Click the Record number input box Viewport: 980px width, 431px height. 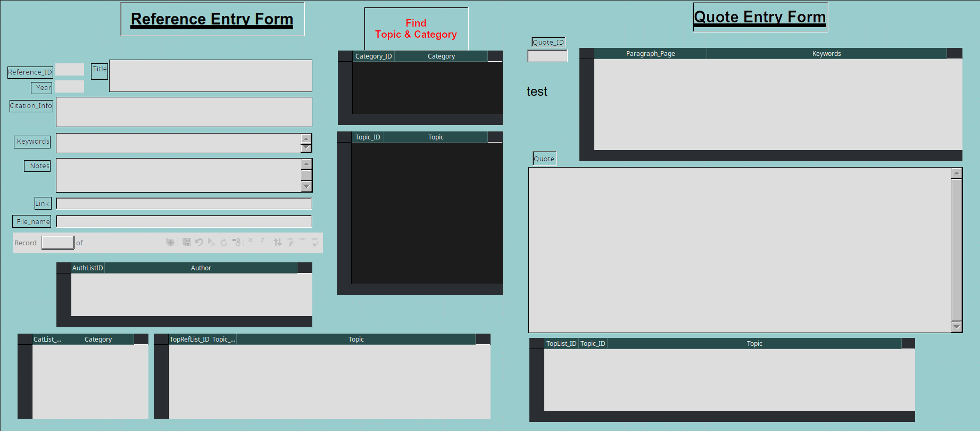[58, 243]
